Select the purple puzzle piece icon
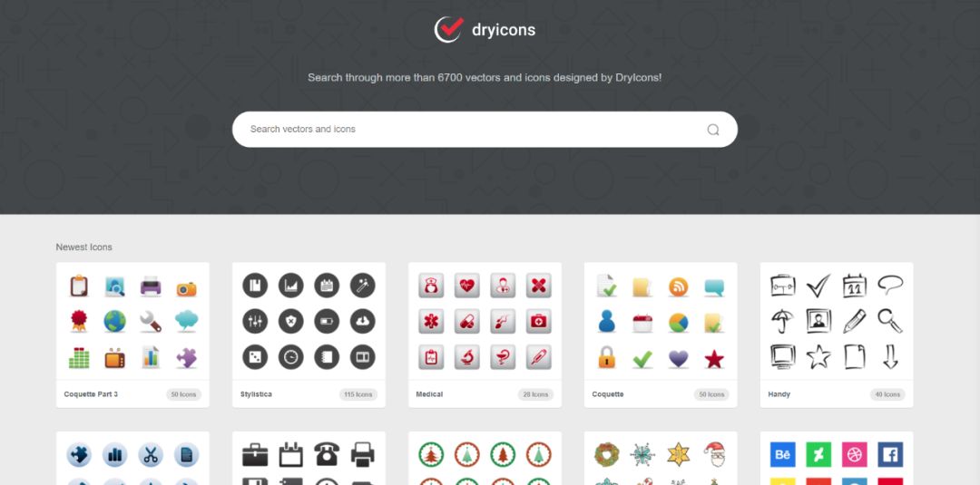The image size is (980, 485). (186, 358)
